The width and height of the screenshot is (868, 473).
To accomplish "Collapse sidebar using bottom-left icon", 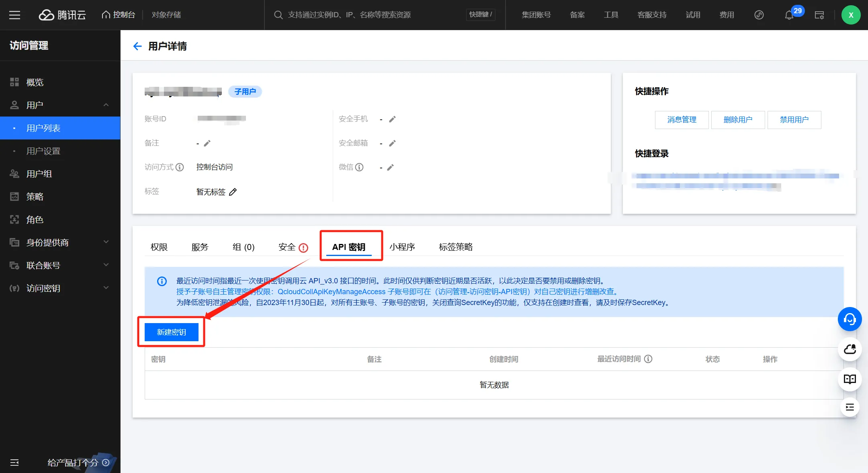I will (x=14, y=463).
